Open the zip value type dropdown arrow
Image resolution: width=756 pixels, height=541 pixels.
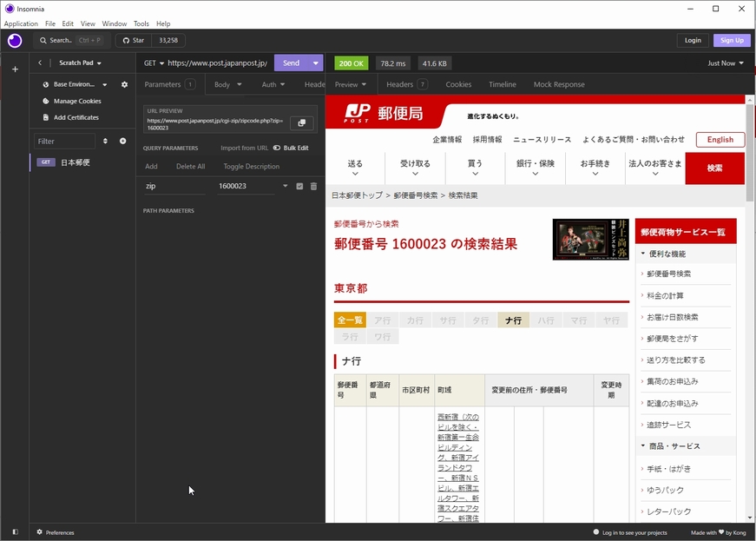(285, 186)
